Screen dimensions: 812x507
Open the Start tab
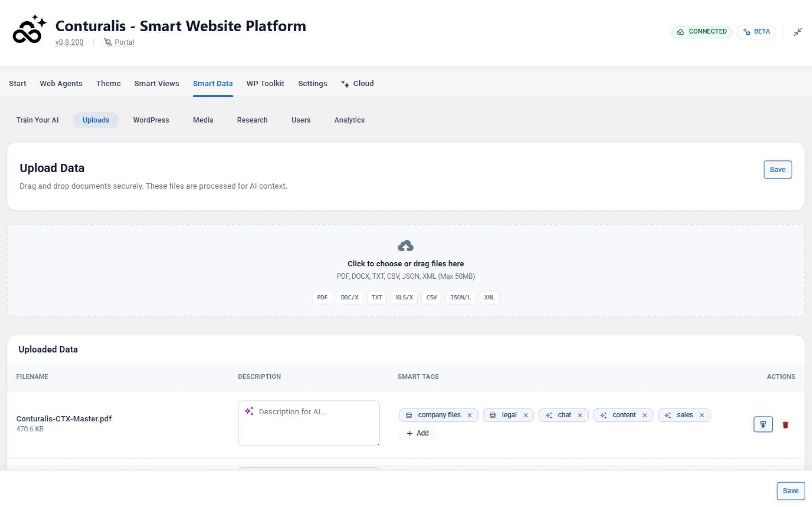click(x=17, y=83)
